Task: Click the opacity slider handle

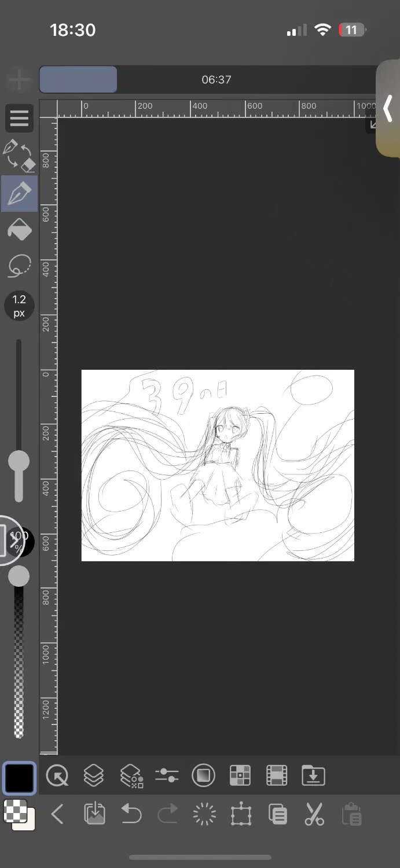Action: pyautogui.click(x=19, y=576)
